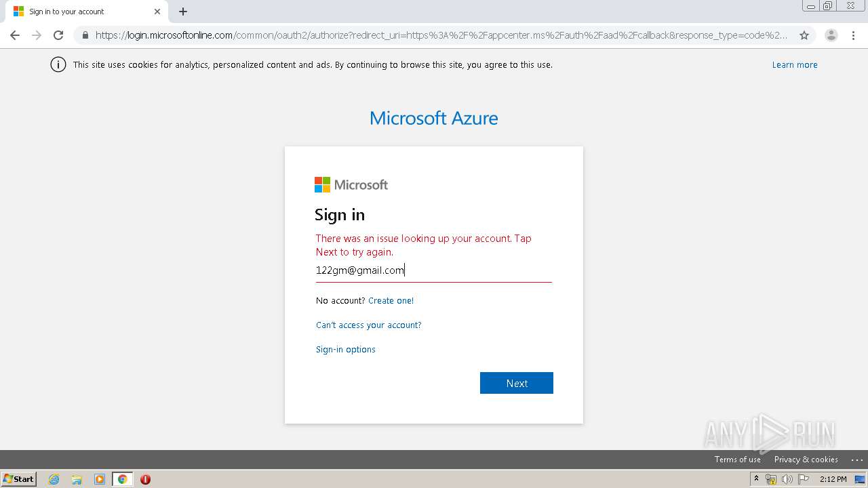Launch Internet Explorer from the taskbar

pyautogui.click(x=54, y=479)
